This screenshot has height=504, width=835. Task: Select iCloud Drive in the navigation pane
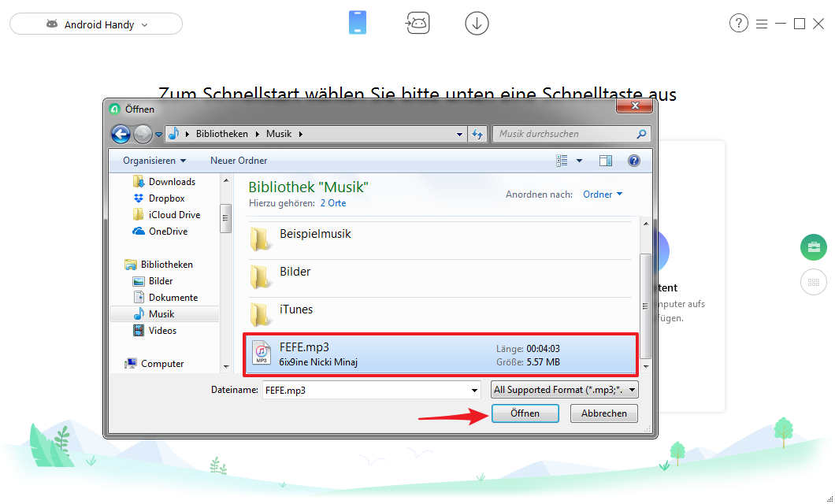(174, 215)
